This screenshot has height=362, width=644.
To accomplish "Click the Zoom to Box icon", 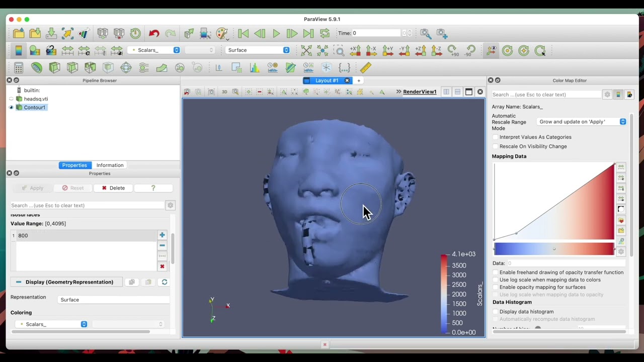I will pos(339,50).
